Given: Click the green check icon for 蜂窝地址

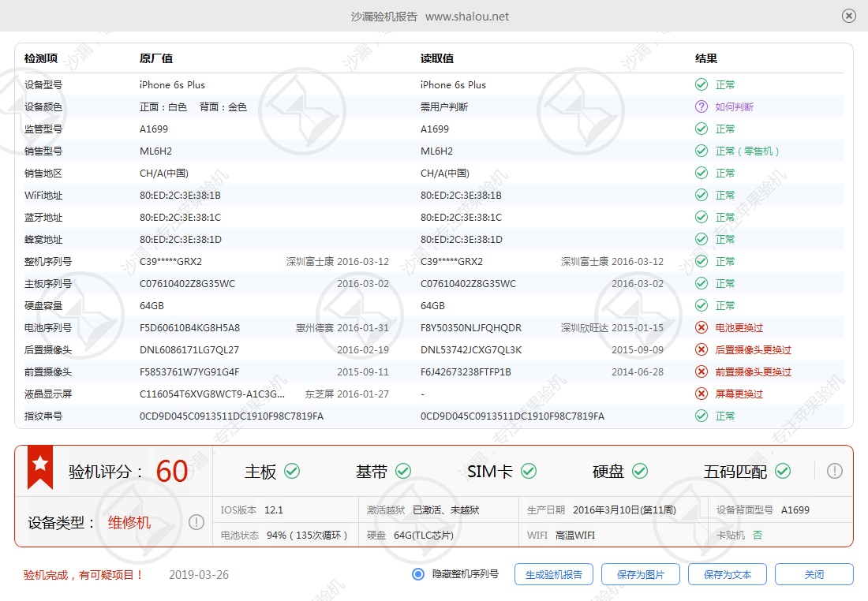Looking at the screenshot, I should 702,239.
